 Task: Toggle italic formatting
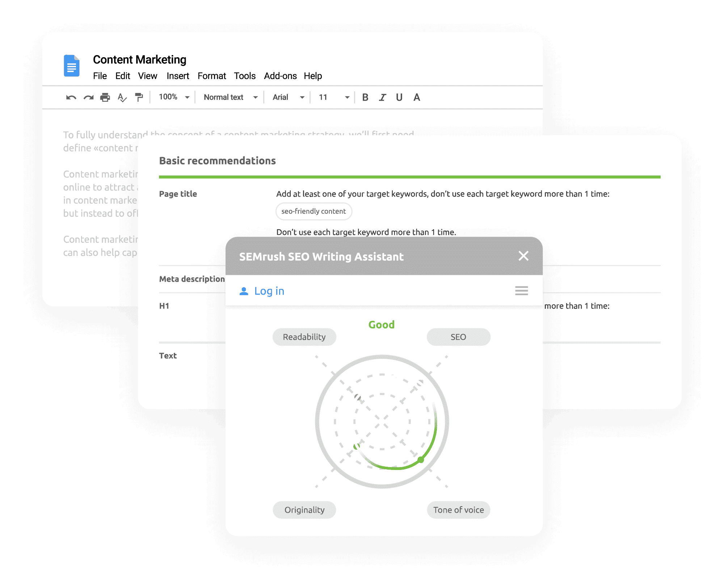[x=382, y=97]
